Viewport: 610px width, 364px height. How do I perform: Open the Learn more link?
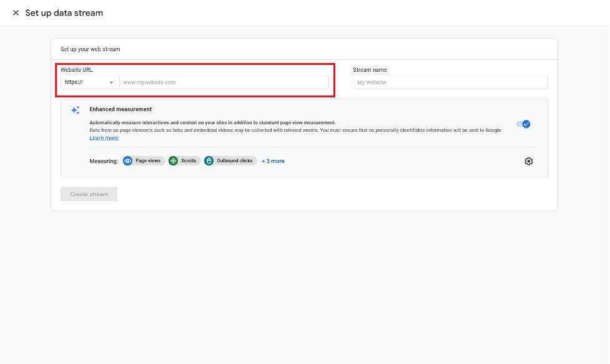coord(104,137)
